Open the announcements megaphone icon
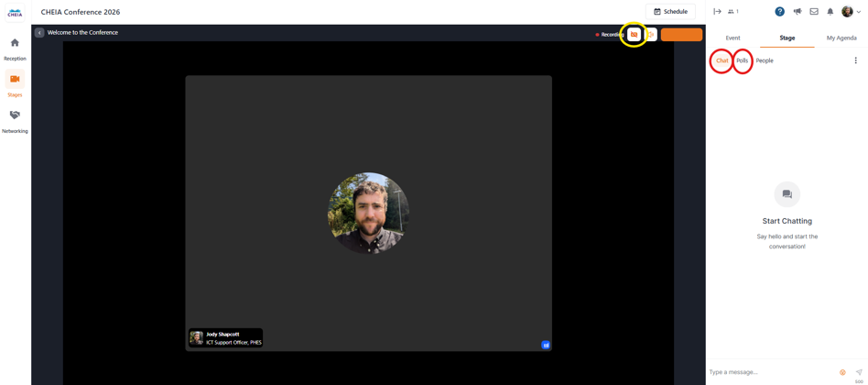868x385 pixels. (797, 12)
